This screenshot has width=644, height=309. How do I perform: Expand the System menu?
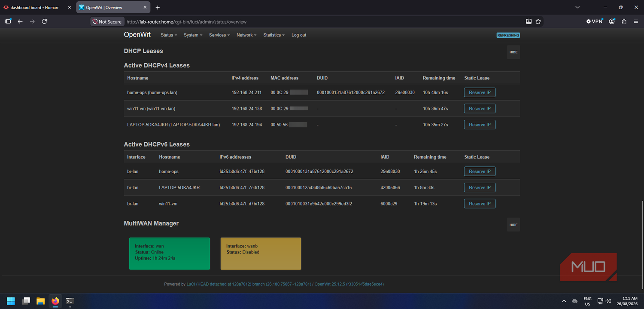(193, 35)
